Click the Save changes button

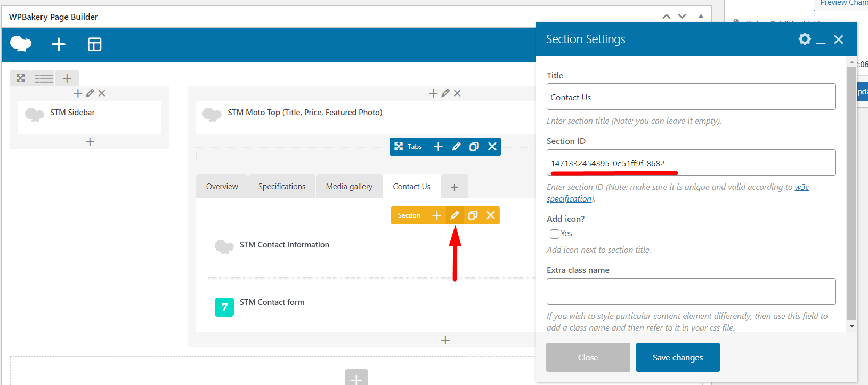pos(678,357)
